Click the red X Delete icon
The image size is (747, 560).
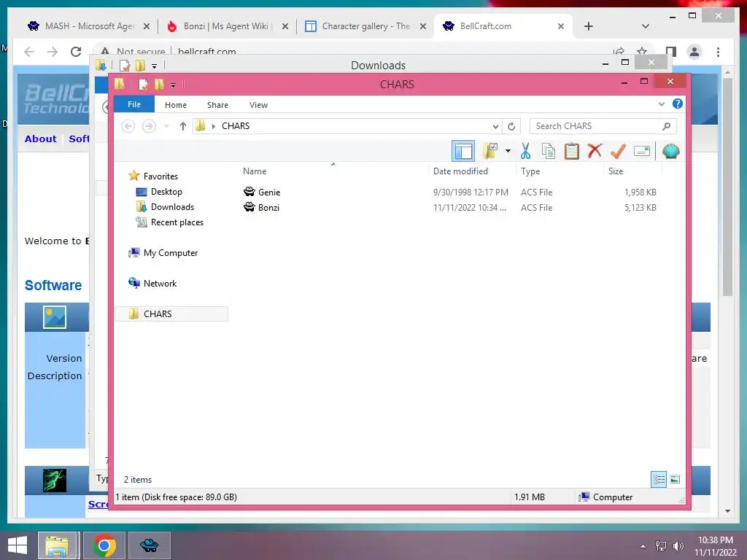tap(595, 151)
